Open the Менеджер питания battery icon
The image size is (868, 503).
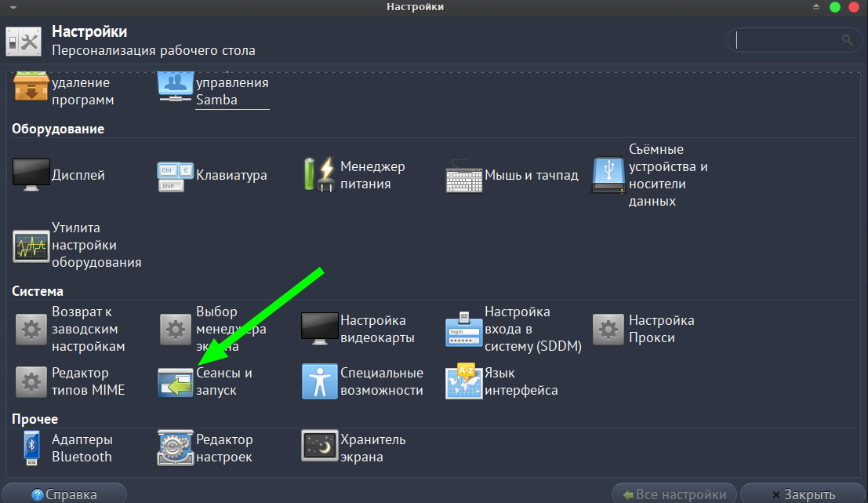(320, 175)
